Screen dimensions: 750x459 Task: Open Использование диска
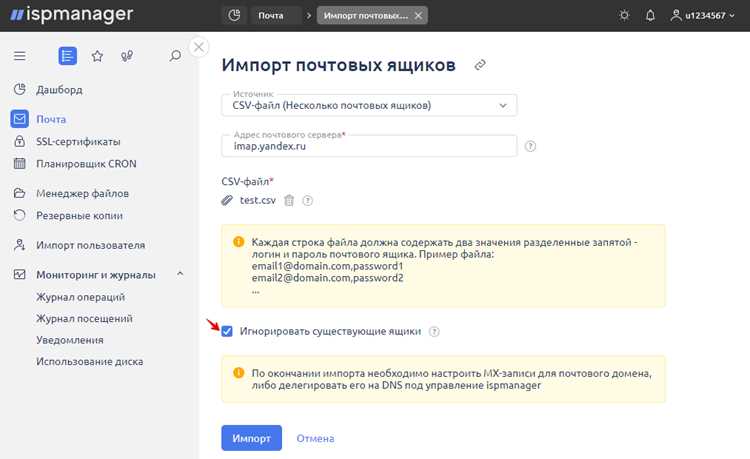click(x=89, y=361)
